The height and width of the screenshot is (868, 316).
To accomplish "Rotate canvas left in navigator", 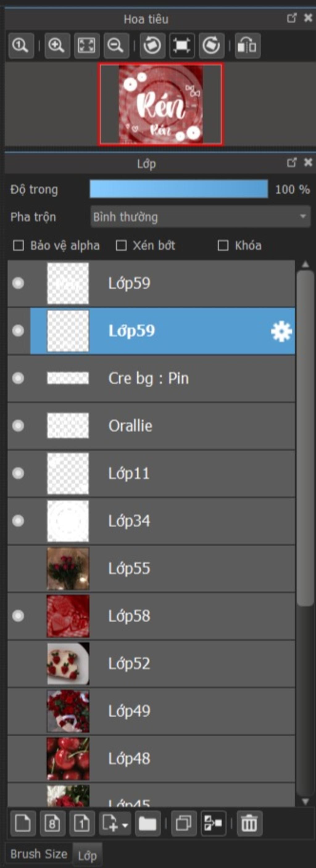I will point(152,46).
